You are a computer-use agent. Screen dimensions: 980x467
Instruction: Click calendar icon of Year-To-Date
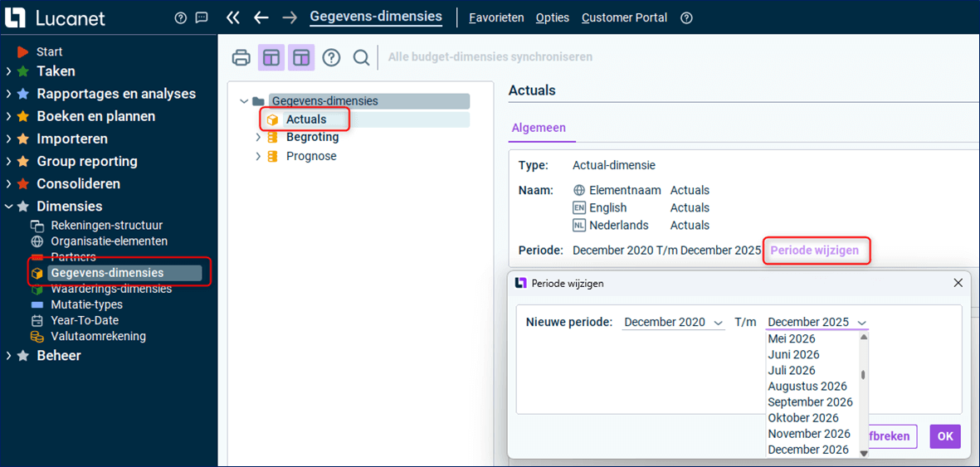37,321
